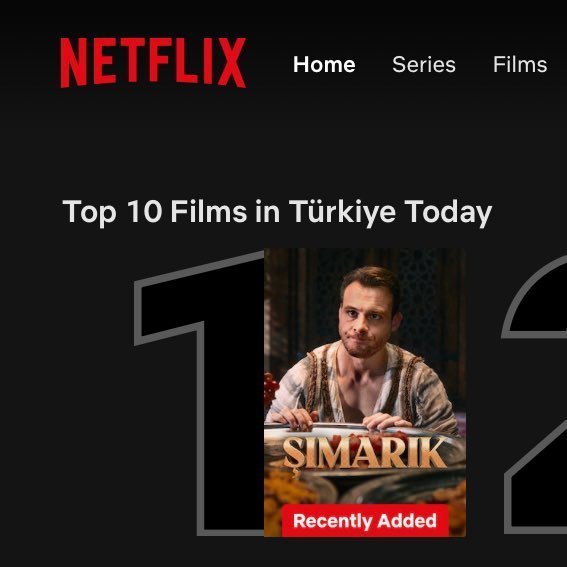Open the Home tab
The image size is (567, 567).
click(x=324, y=65)
